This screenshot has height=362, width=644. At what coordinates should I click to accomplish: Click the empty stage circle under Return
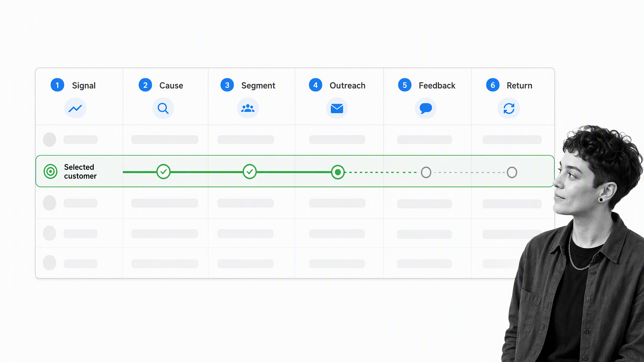pyautogui.click(x=512, y=172)
